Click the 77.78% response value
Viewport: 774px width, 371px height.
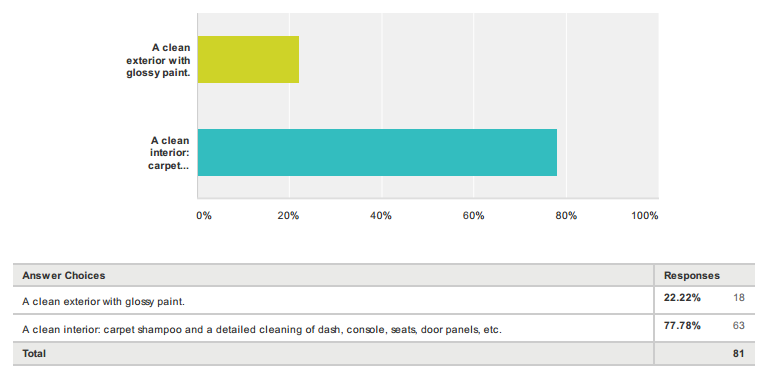[682, 326]
